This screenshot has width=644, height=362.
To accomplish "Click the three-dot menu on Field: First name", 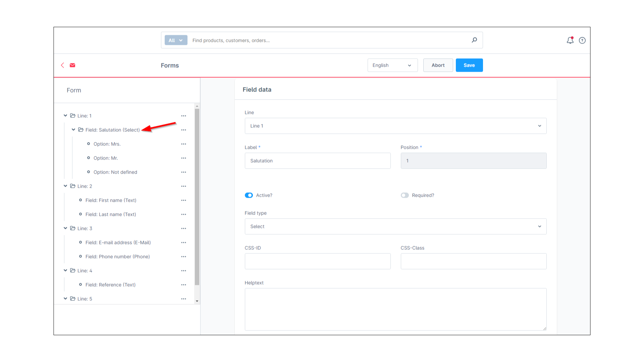I will click(x=183, y=200).
